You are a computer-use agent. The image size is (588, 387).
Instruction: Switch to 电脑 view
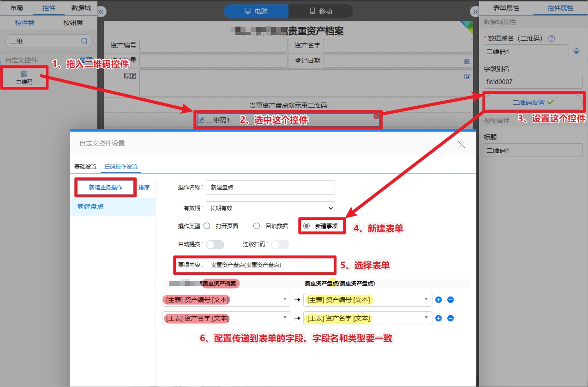click(256, 11)
